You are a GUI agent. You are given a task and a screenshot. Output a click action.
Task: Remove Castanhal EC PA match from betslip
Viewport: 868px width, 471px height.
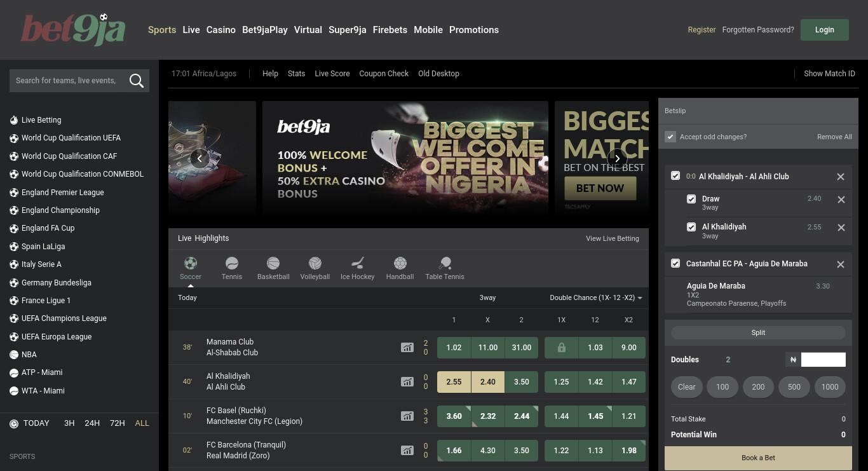click(841, 264)
